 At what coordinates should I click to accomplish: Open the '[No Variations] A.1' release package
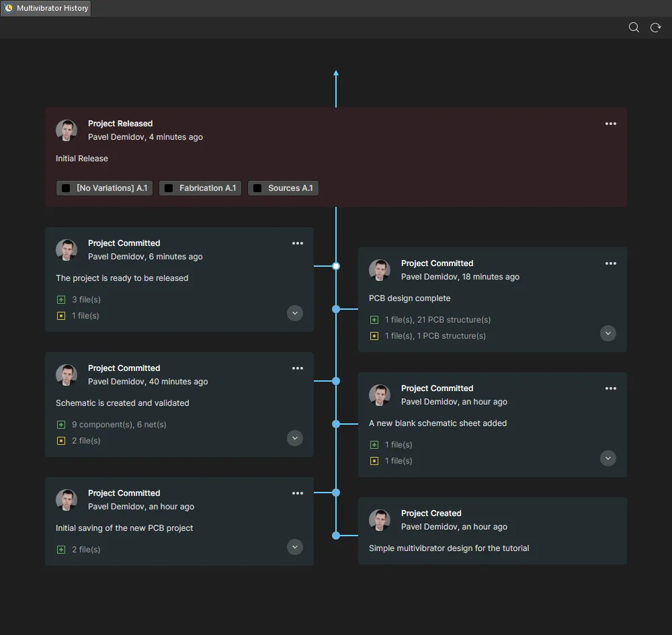[105, 188]
